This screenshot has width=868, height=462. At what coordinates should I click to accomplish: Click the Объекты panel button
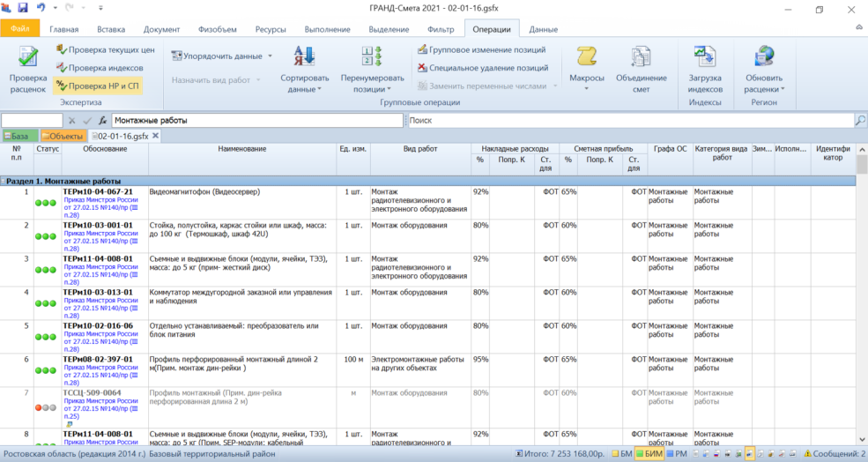(63, 136)
